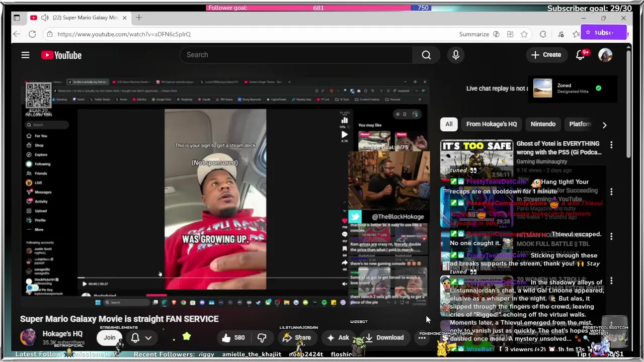This screenshot has width=644, height=362.
Task: Like the video with thumbs up
Action: [233, 338]
